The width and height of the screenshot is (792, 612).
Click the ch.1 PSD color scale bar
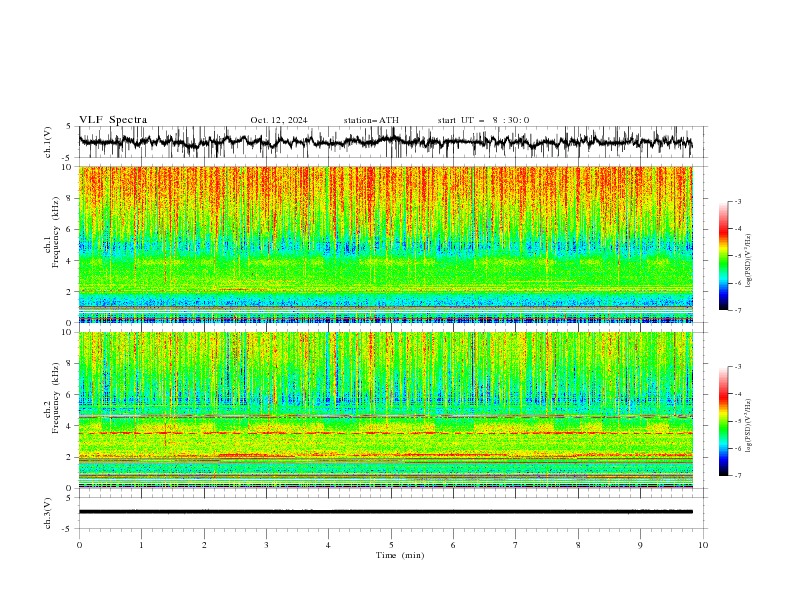click(723, 256)
